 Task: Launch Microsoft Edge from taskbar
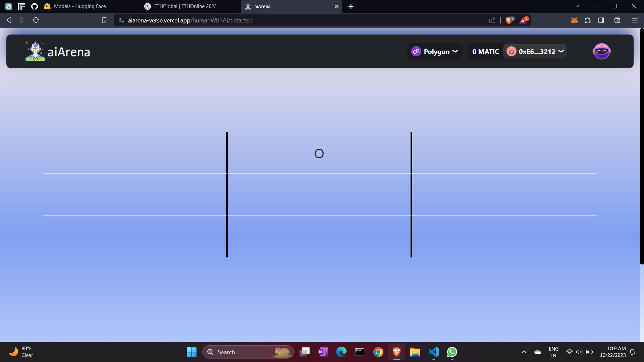click(341, 352)
